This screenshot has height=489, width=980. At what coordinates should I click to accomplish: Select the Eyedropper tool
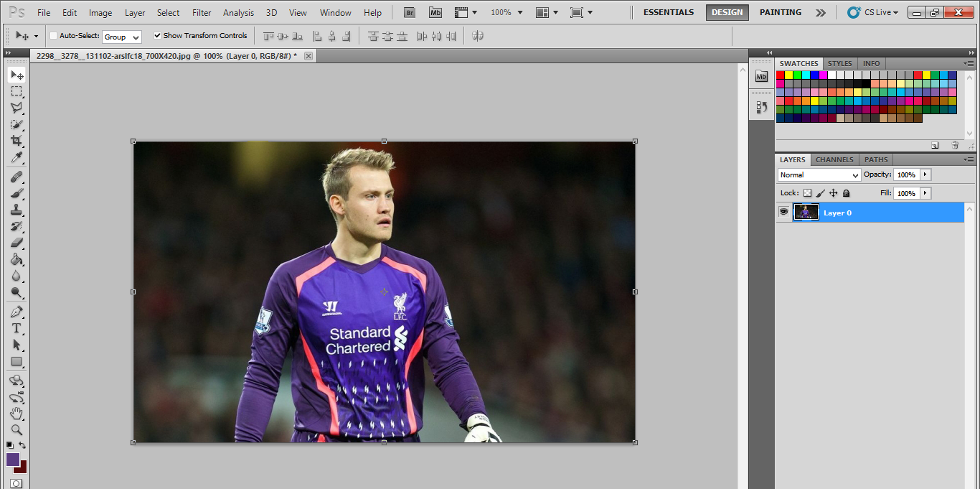[x=17, y=157]
